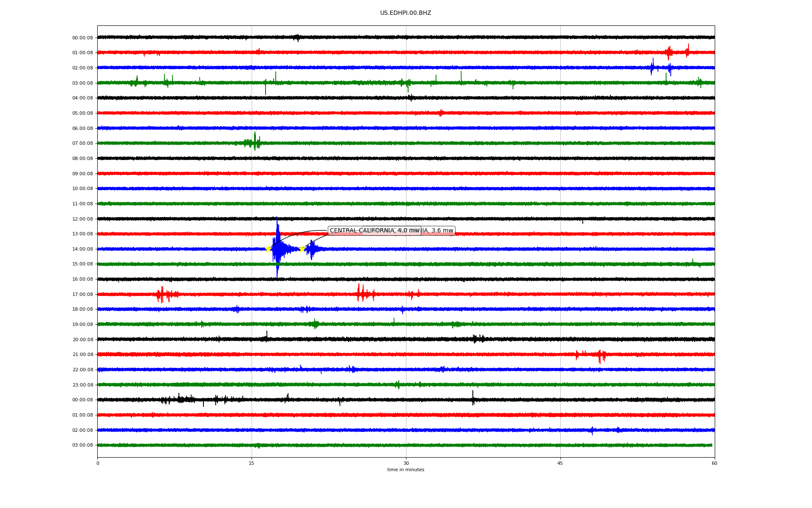Select the 10:00:08 trace time label

pyautogui.click(x=82, y=189)
